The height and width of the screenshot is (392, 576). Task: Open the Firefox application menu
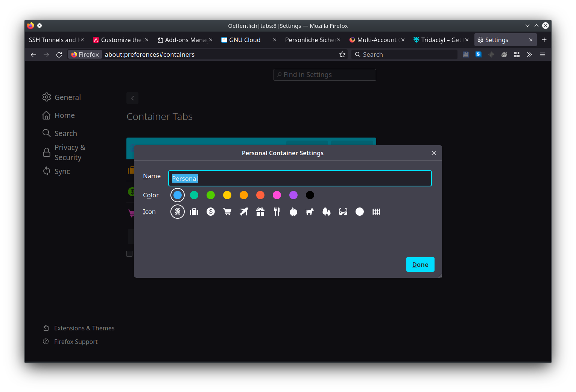point(542,54)
